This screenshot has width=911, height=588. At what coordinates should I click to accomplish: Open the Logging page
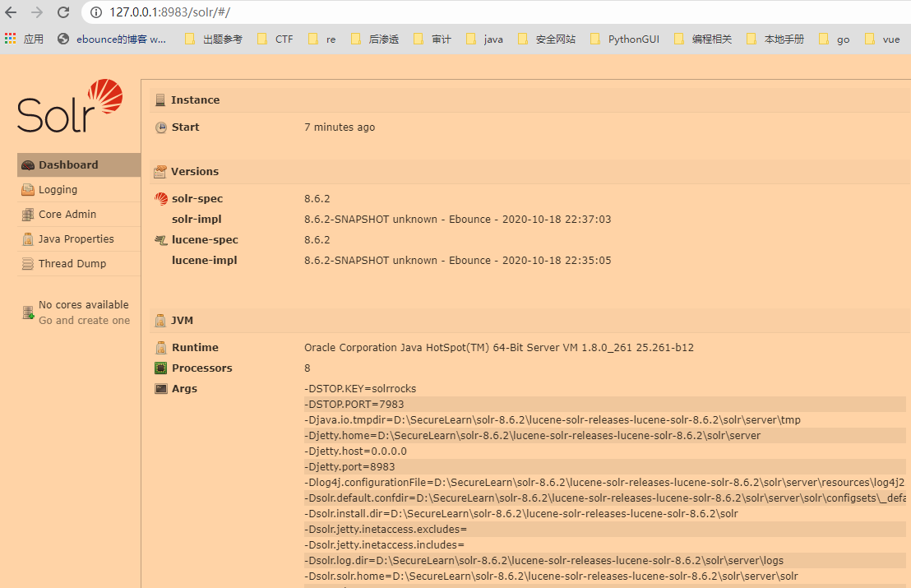58,190
